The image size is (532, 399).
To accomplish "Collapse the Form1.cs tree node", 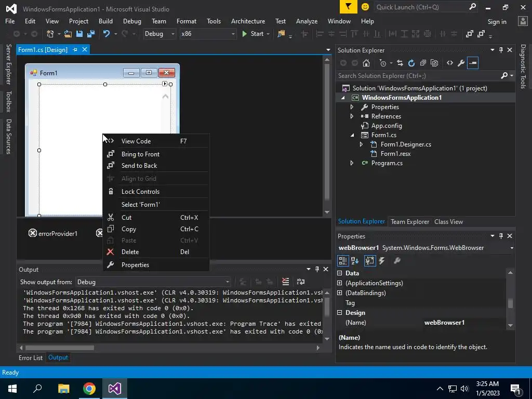I will click(352, 135).
